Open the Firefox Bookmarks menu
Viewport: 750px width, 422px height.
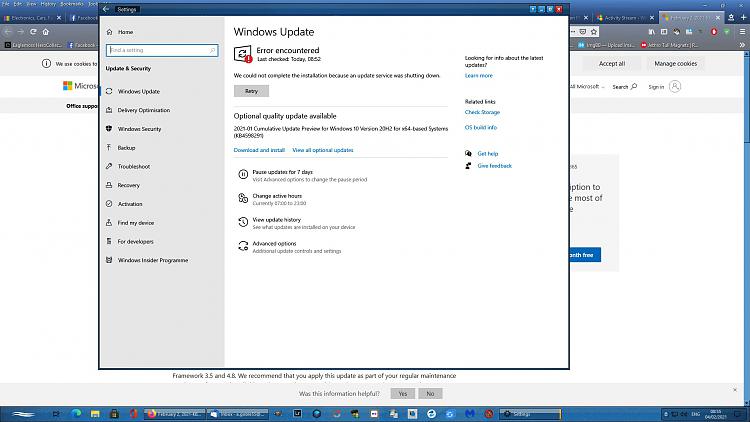[x=72, y=3]
